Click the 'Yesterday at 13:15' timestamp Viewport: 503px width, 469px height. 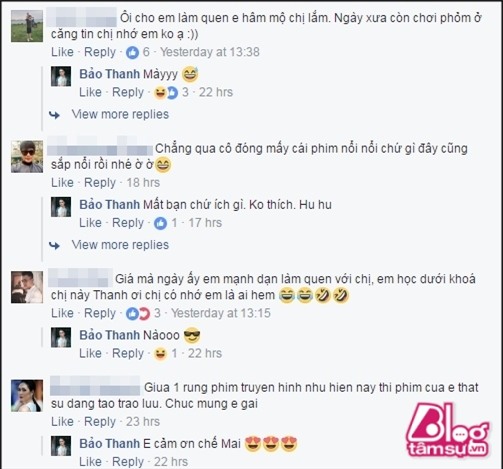pos(221,313)
